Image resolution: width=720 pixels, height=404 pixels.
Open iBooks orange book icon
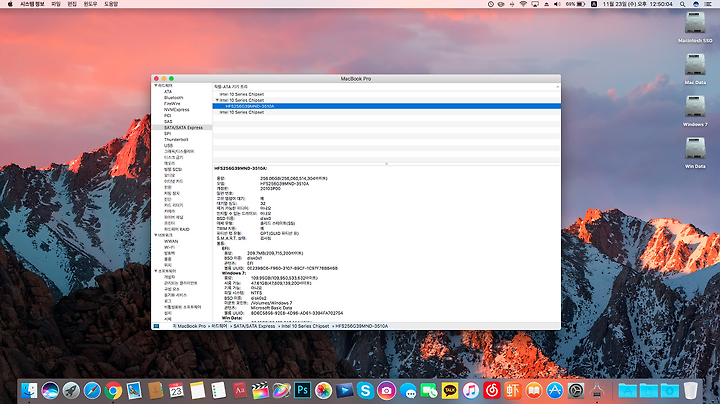coord(534,391)
